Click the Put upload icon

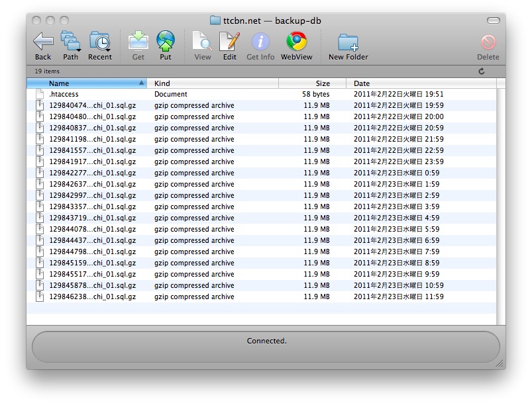(165, 42)
